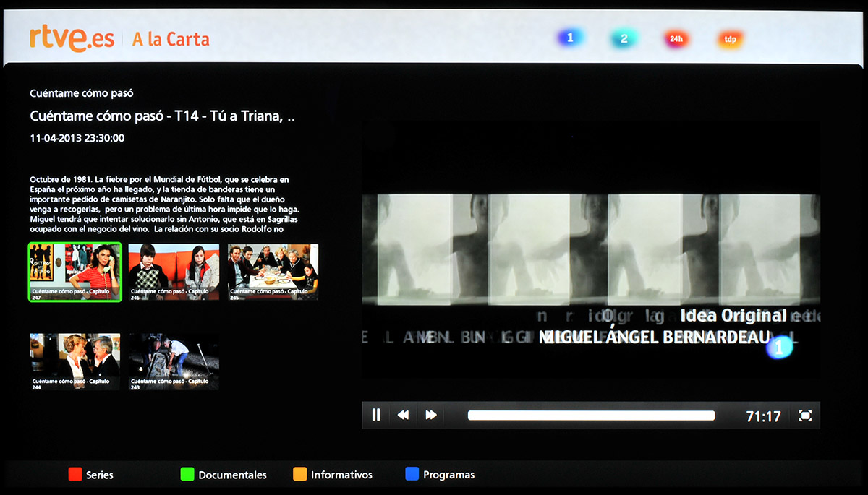The height and width of the screenshot is (495, 868).
Task: Rewind the video
Action: (x=404, y=415)
